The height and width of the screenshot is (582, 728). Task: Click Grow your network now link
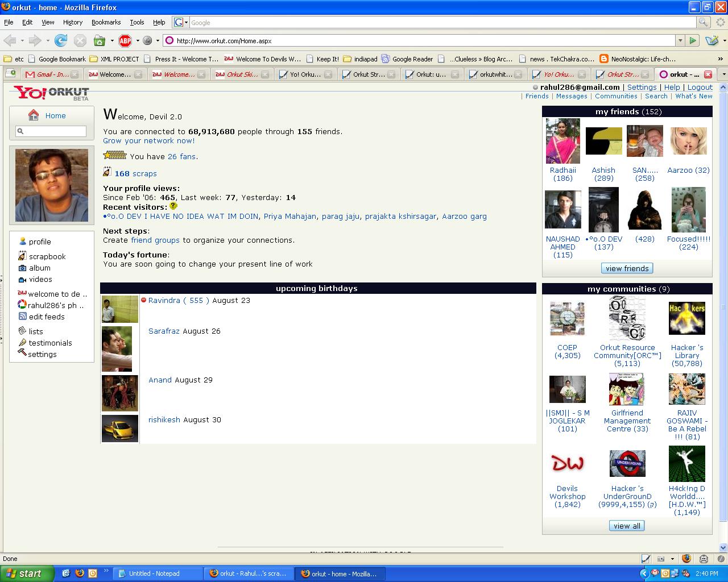pos(149,140)
